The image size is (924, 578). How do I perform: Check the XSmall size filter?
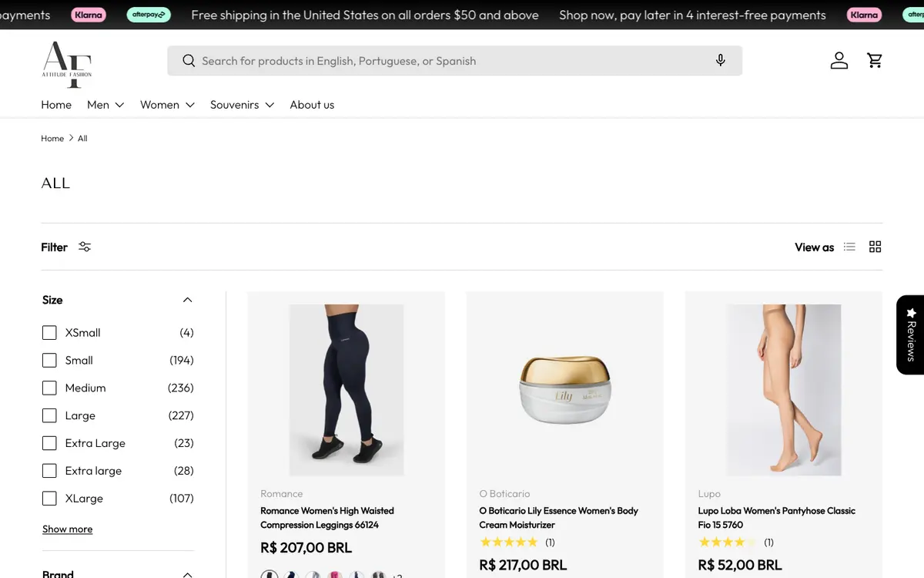coord(49,333)
